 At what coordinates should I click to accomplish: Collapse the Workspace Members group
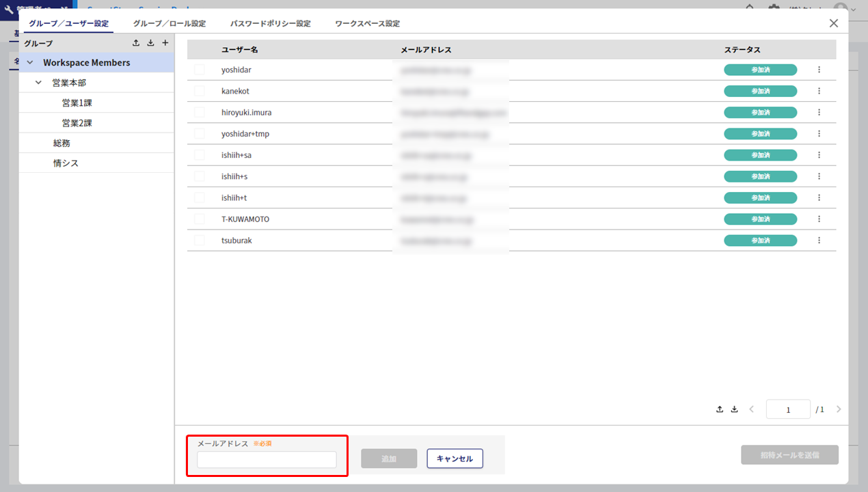coord(29,63)
